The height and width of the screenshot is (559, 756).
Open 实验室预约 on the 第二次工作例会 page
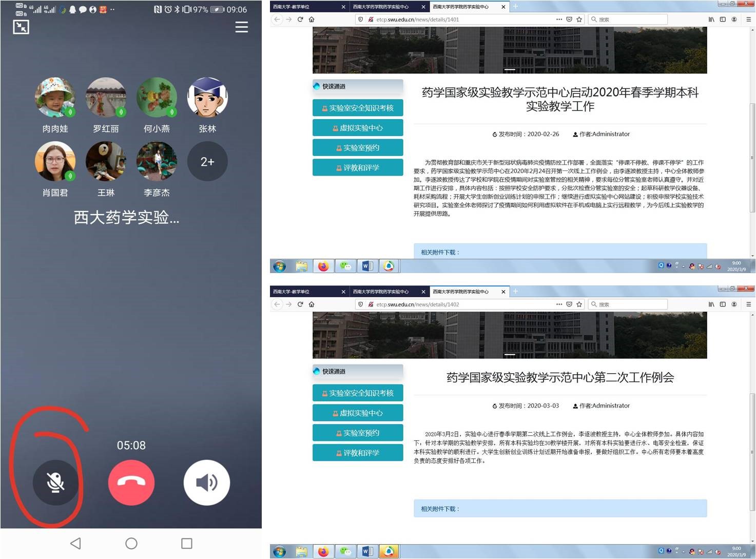pyautogui.click(x=358, y=433)
